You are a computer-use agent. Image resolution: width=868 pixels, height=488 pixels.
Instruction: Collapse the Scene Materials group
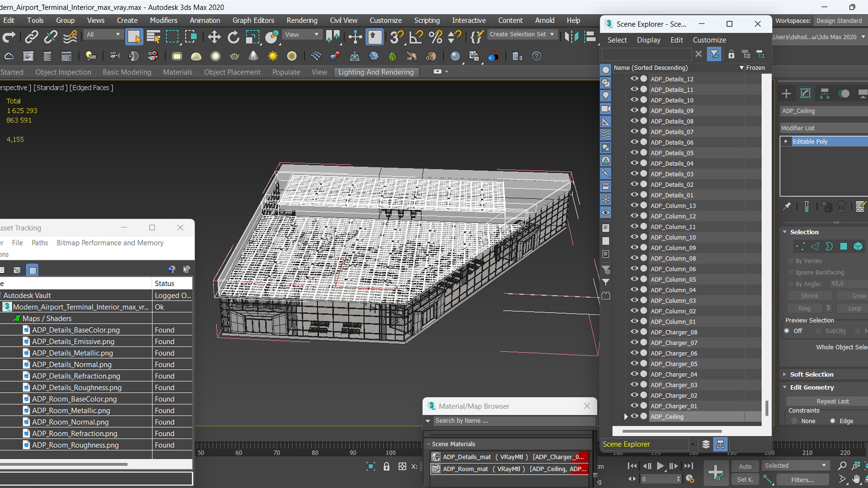click(429, 444)
